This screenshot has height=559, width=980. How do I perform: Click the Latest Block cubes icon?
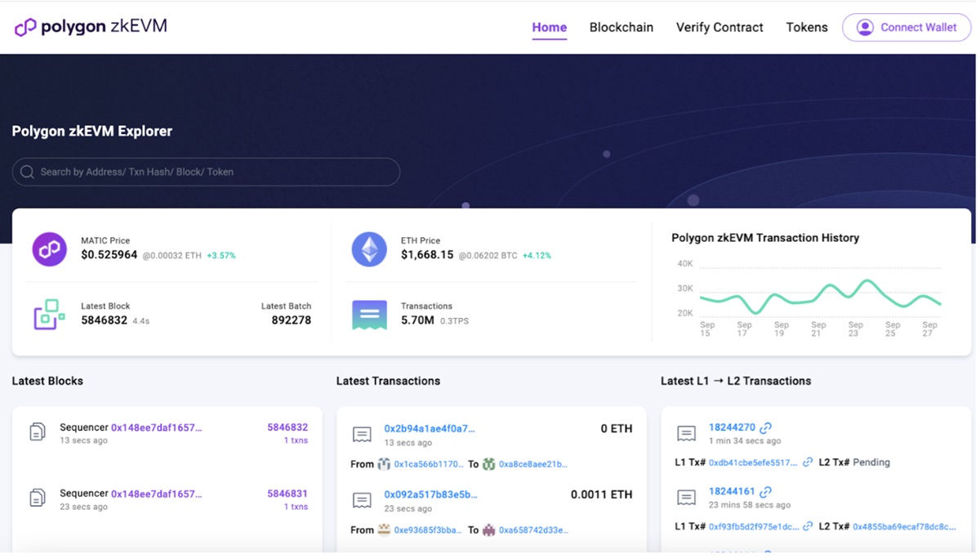(49, 314)
